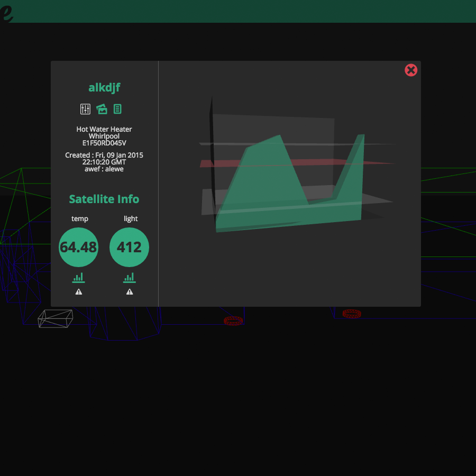Click the Whirlpool brand text

point(104,136)
